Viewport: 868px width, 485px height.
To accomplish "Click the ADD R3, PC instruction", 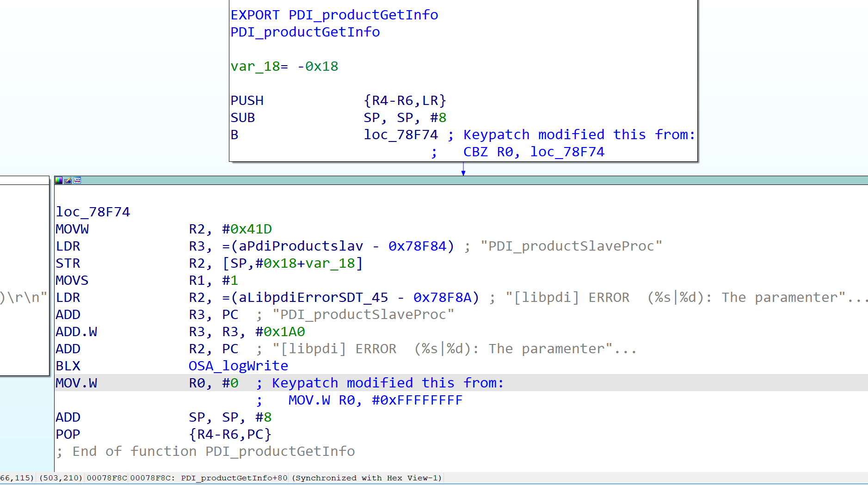I will (x=147, y=314).
